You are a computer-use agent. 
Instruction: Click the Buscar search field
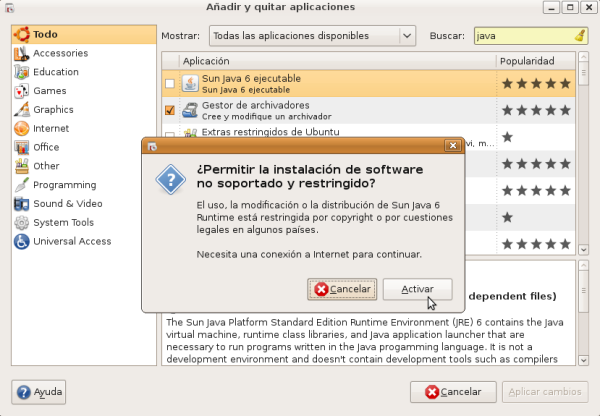pyautogui.click(x=521, y=36)
